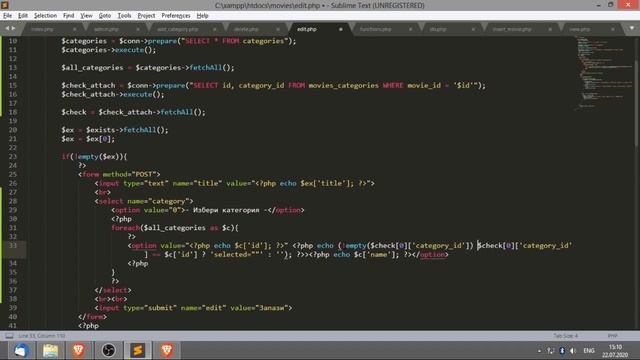Close the db.php tab
Screen dimensions: 640x360
tap(473, 29)
